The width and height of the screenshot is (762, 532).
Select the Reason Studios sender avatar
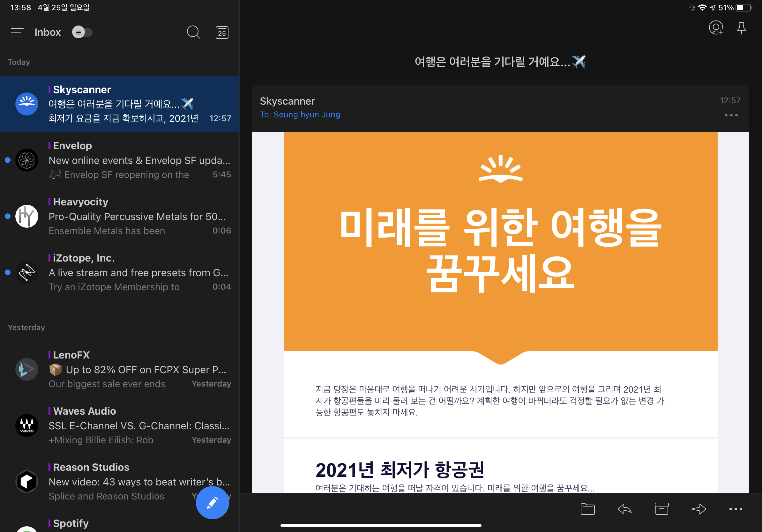[x=27, y=482]
